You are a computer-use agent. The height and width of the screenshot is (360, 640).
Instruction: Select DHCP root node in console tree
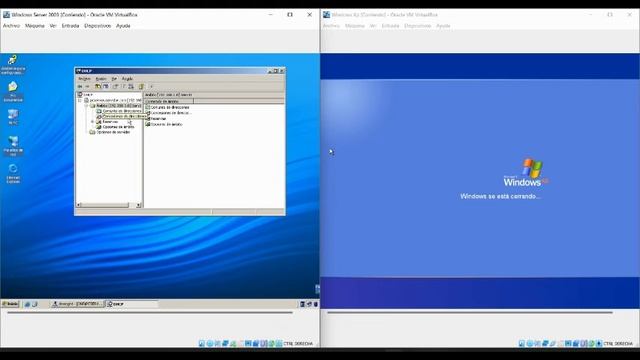pos(85,95)
